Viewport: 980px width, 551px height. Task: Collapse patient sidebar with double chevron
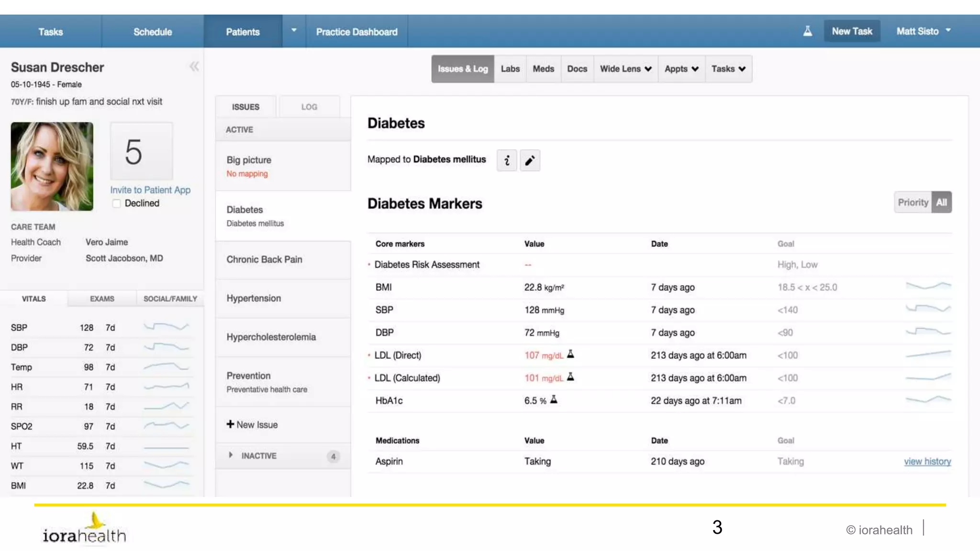tap(194, 66)
